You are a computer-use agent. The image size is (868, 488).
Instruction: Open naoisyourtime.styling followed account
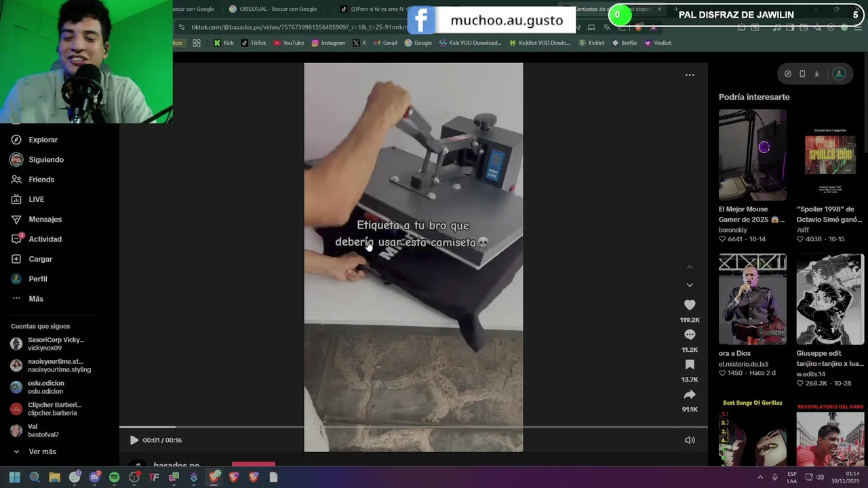point(51,365)
